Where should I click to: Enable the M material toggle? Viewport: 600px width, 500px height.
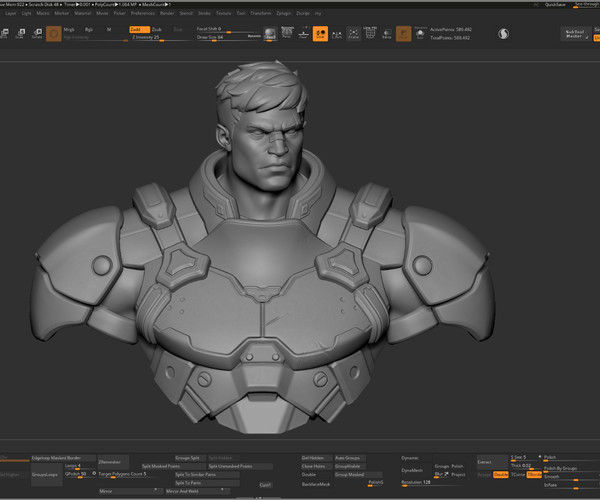[109, 29]
